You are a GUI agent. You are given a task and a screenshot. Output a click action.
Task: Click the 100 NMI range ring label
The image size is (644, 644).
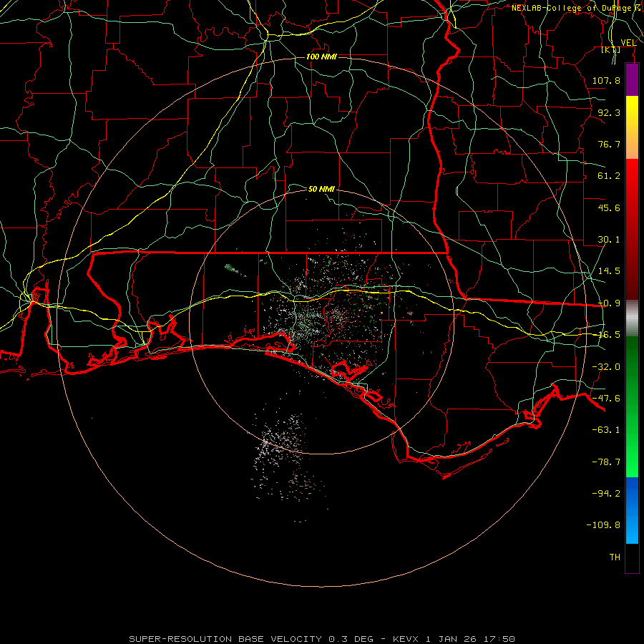tap(321, 57)
